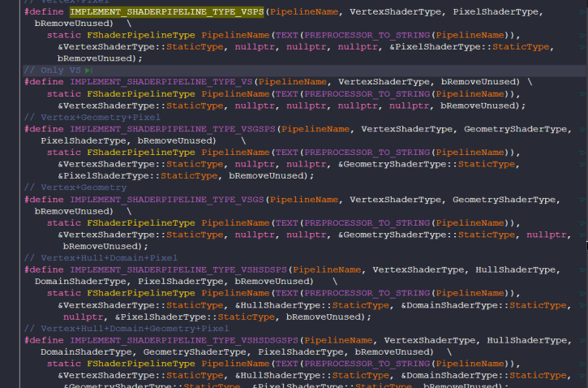The image size is (588, 388).
Task: Click the static keyword in the VSPS macro body
Action: (64, 35)
